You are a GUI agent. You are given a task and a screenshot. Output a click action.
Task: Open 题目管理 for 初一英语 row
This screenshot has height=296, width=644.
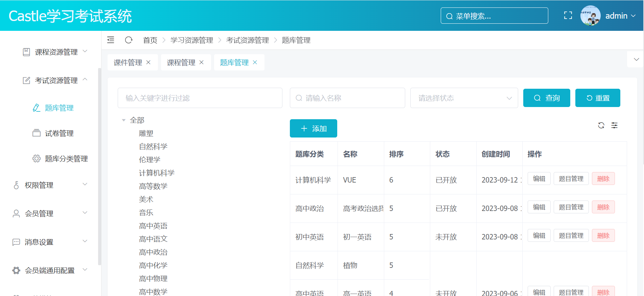point(571,235)
